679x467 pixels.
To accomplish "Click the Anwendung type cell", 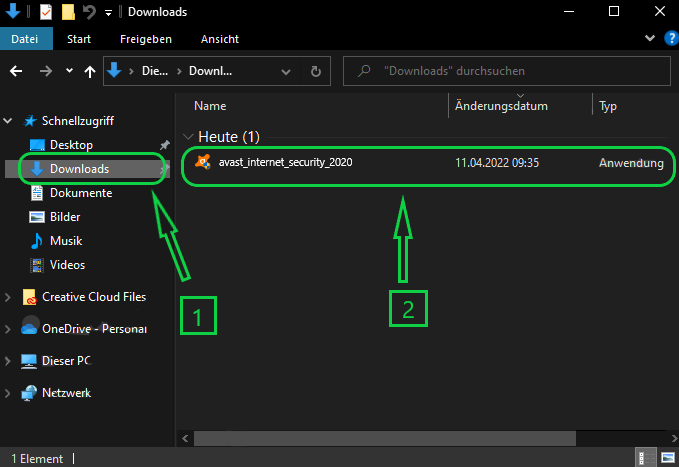I will click(x=631, y=163).
